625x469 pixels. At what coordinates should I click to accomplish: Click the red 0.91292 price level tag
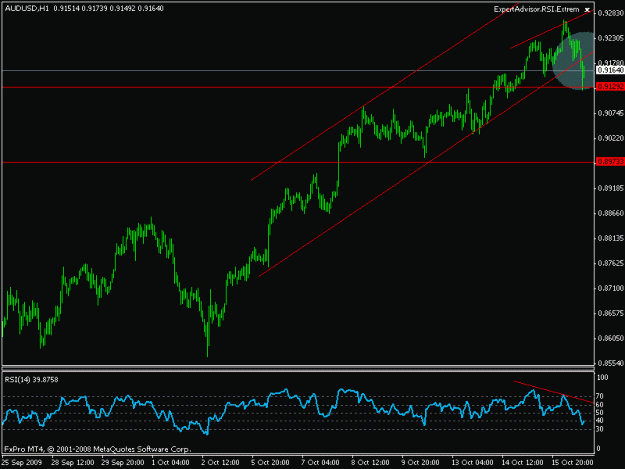[610, 86]
